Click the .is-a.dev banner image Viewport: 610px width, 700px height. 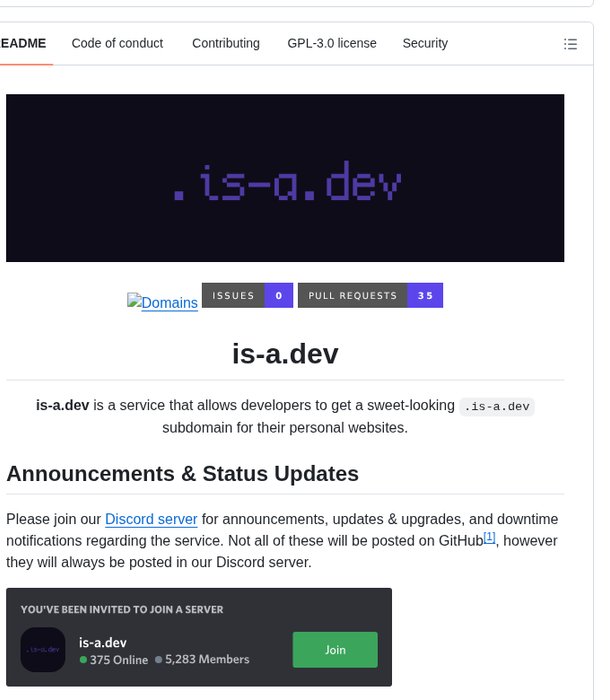pyautogui.click(x=285, y=178)
